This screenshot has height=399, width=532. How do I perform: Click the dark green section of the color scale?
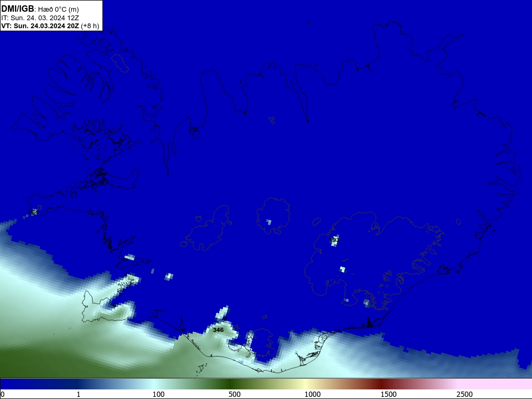coord(231,384)
